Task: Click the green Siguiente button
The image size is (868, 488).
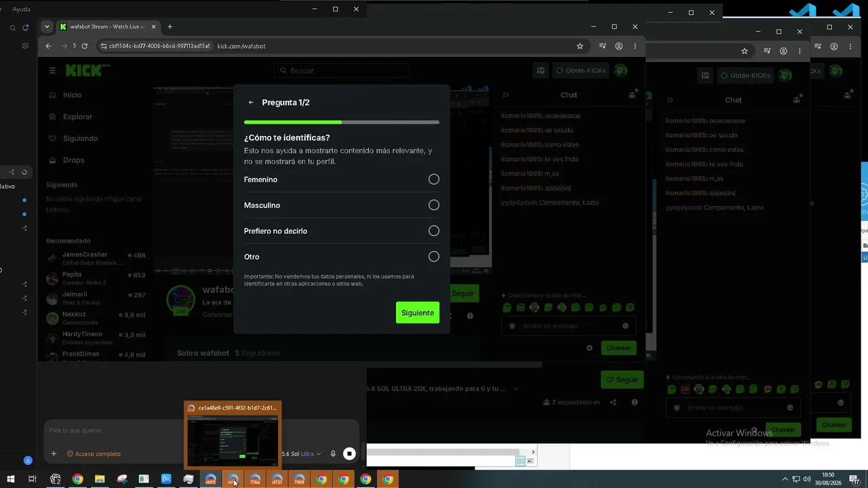Action: (x=418, y=312)
